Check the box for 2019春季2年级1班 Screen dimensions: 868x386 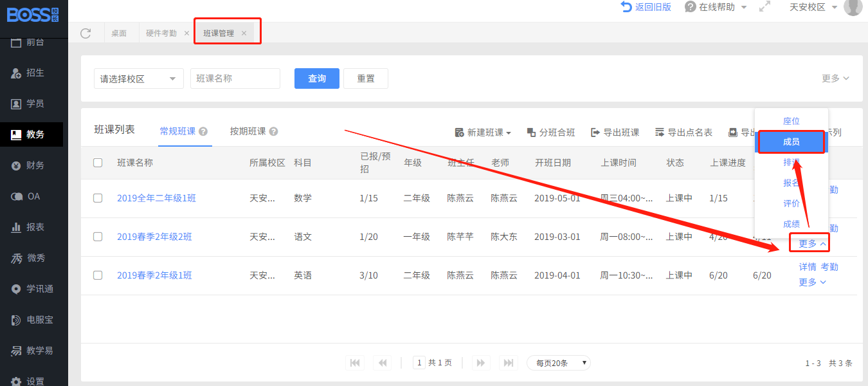[98, 275]
